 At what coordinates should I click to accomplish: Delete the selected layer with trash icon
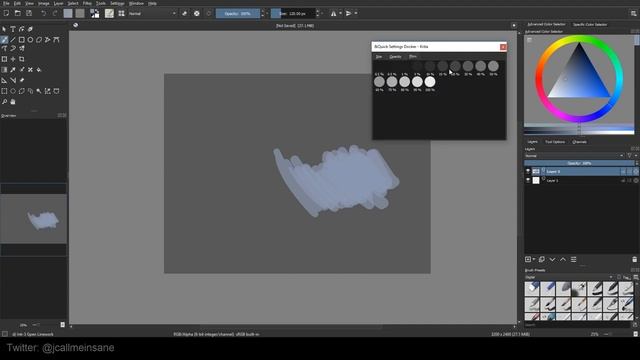click(x=634, y=260)
